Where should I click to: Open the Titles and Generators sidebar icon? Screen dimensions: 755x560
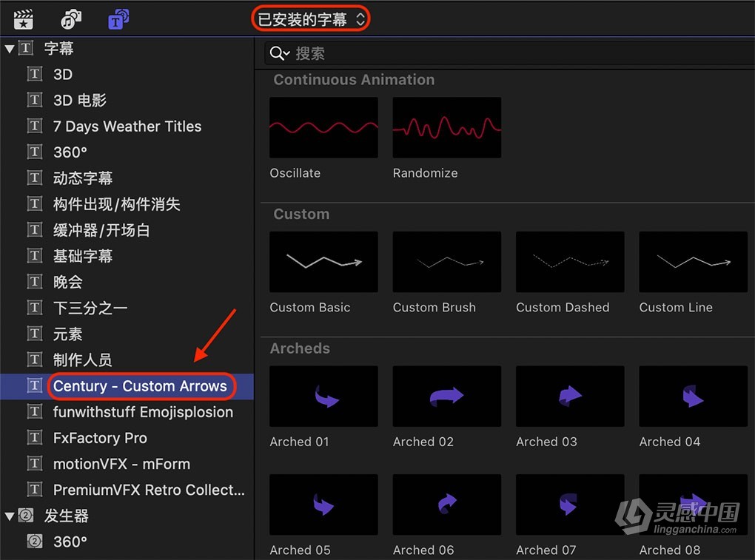tap(118, 19)
